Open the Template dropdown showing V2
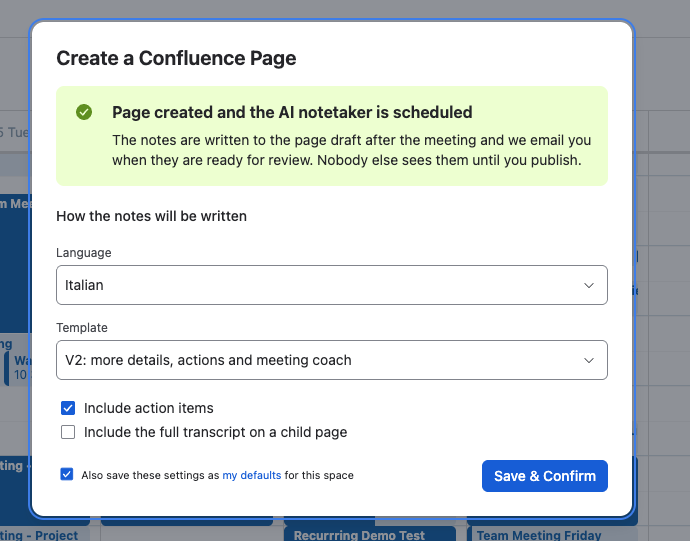The height and width of the screenshot is (541, 690). pos(332,360)
